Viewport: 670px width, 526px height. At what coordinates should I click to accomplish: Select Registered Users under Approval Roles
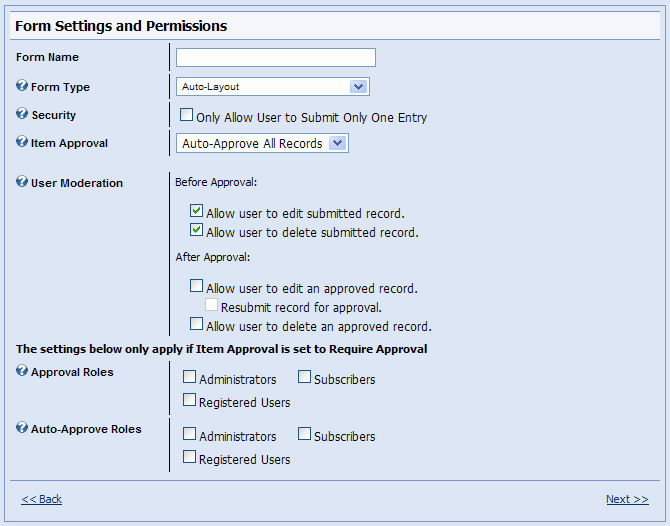[189, 400]
